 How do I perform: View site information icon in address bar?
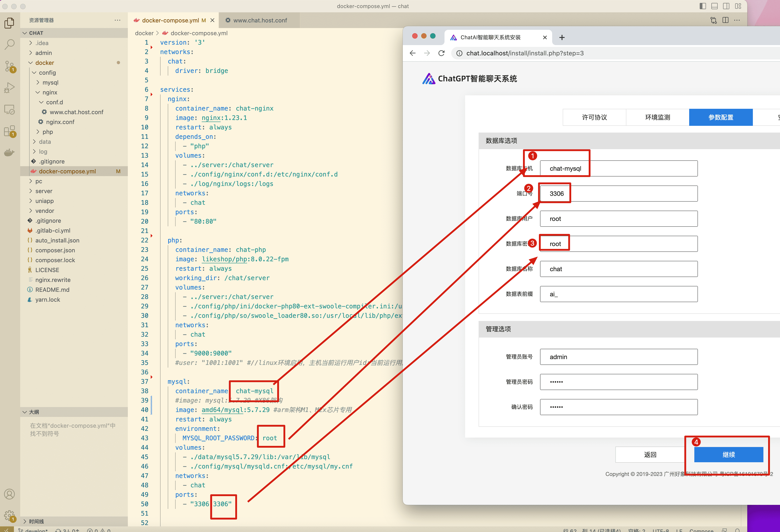click(x=460, y=53)
